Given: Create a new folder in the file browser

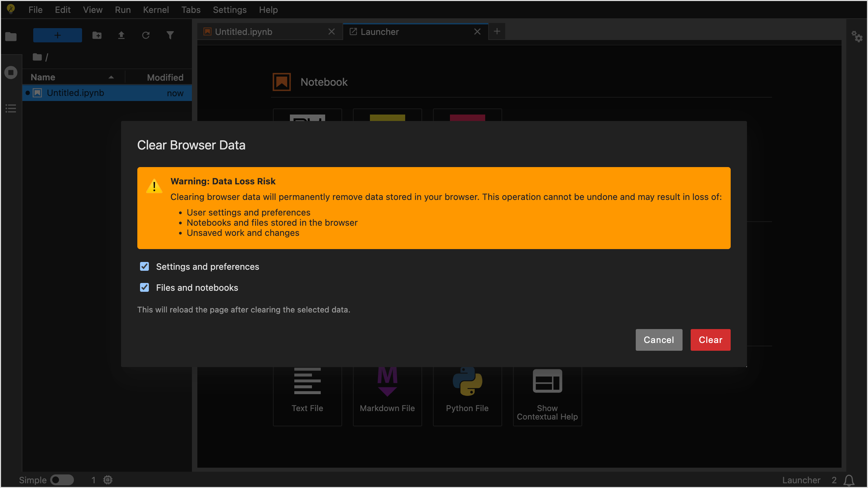Looking at the screenshot, I should (x=97, y=35).
